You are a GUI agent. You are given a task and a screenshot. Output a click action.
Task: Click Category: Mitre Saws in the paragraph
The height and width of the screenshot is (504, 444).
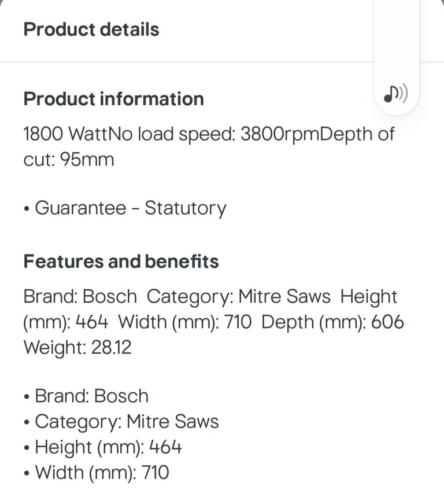[239, 296]
